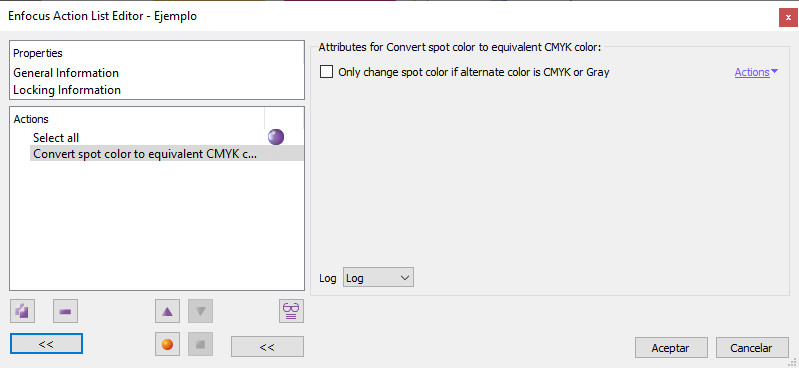Viewport: 799px width, 368px height.
Task: Open Locking Information properties
Action: (67, 90)
